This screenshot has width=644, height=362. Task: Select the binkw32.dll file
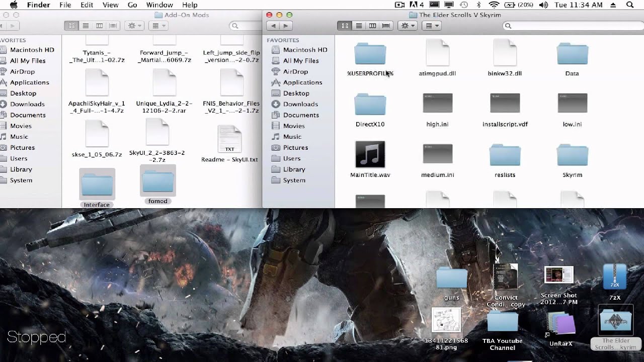505,53
